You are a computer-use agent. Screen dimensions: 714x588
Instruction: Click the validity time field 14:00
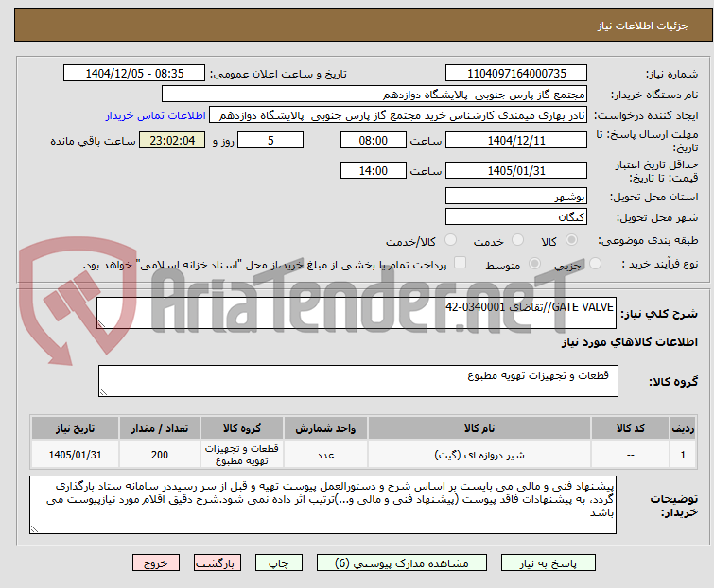click(x=374, y=171)
